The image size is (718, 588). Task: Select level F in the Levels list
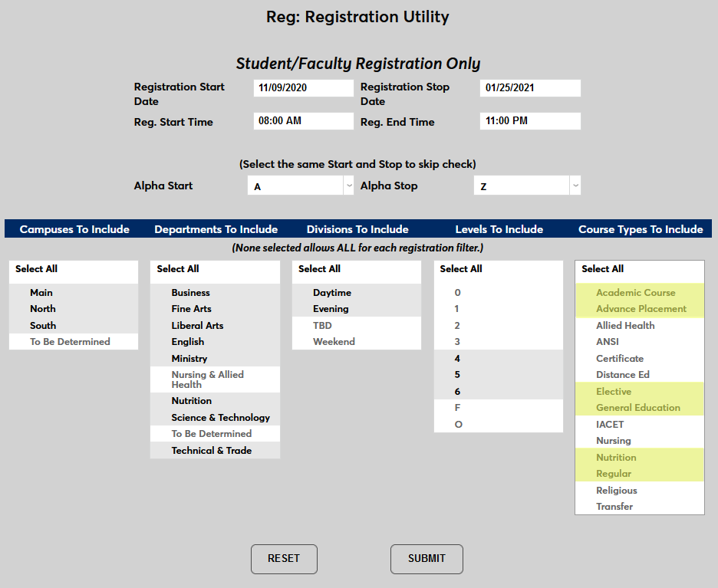click(458, 407)
